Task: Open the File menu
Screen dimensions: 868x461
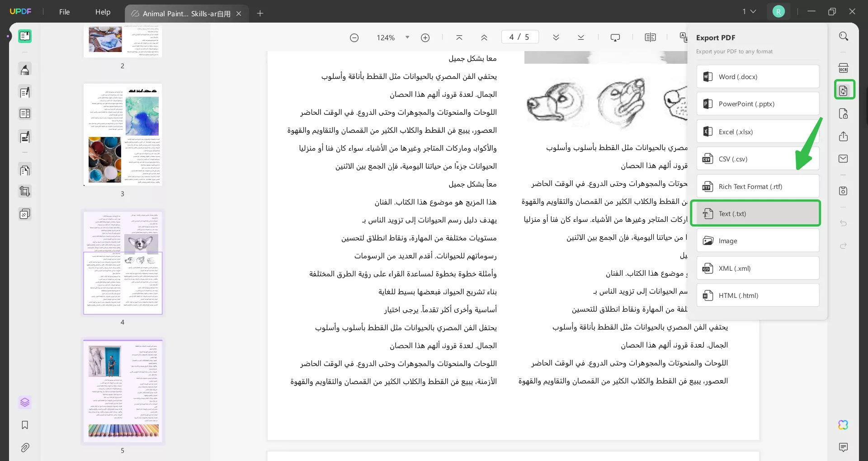Action: [64, 12]
